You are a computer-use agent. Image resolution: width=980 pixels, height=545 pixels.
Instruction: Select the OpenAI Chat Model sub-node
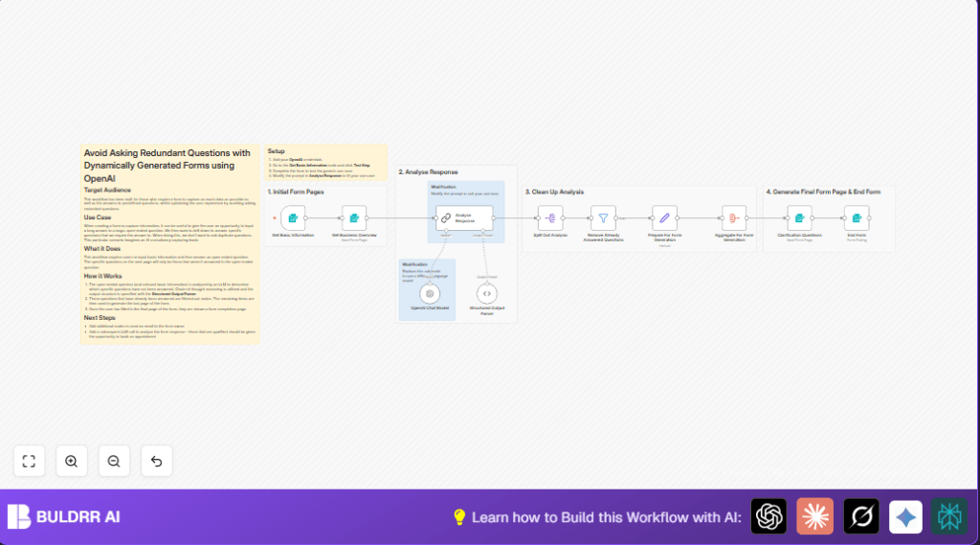point(430,293)
